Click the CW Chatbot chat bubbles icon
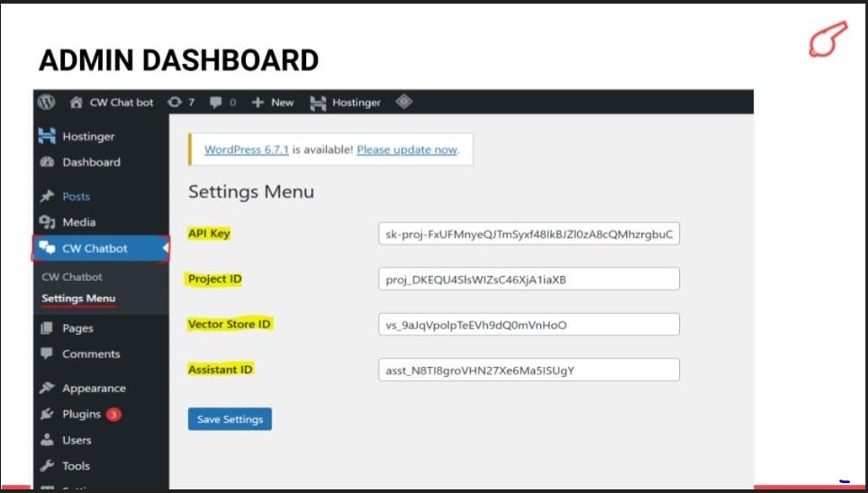This screenshot has width=868, height=493. click(x=47, y=248)
